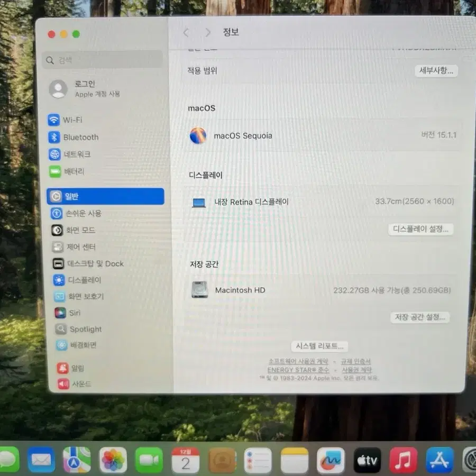Viewport: 476px width, 476px height.
Task: Open the 규제 인증서 link
Action: pyautogui.click(x=355, y=361)
